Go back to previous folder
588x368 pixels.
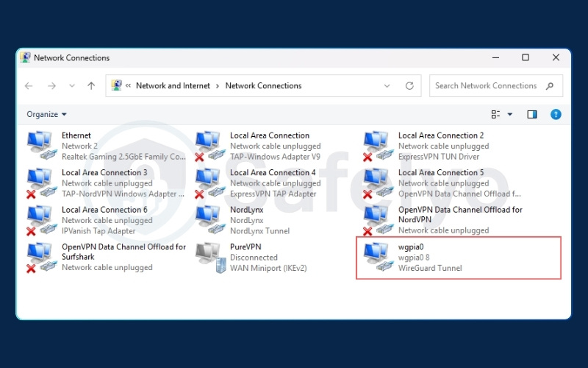click(29, 85)
